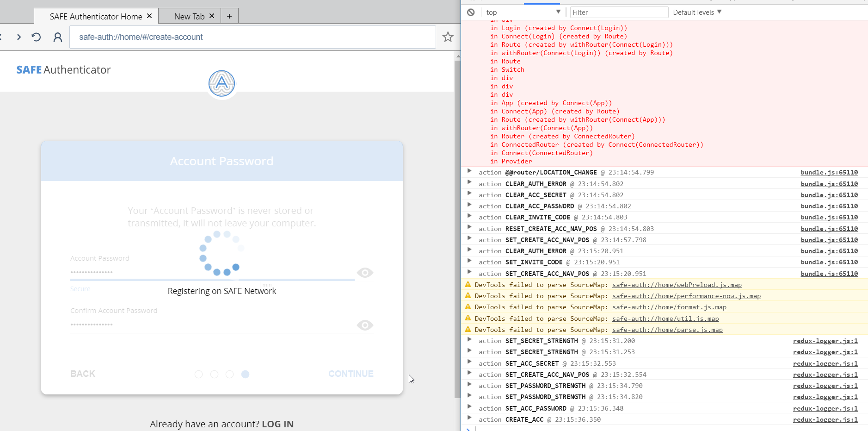Click the performance-now.js.map warning icon
The height and width of the screenshot is (431, 868).
tap(468, 296)
